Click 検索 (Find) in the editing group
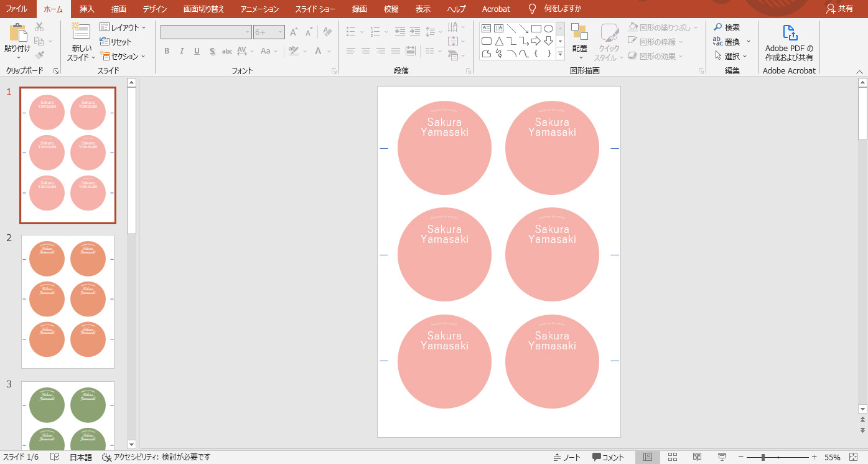Viewport: 868px width, 464px height. coord(727,27)
